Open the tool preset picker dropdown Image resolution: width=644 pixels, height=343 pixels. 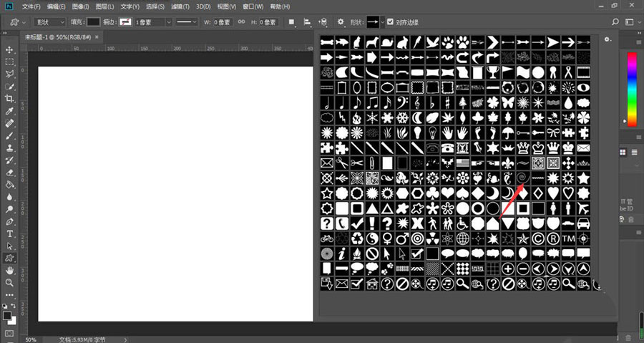coord(17,22)
